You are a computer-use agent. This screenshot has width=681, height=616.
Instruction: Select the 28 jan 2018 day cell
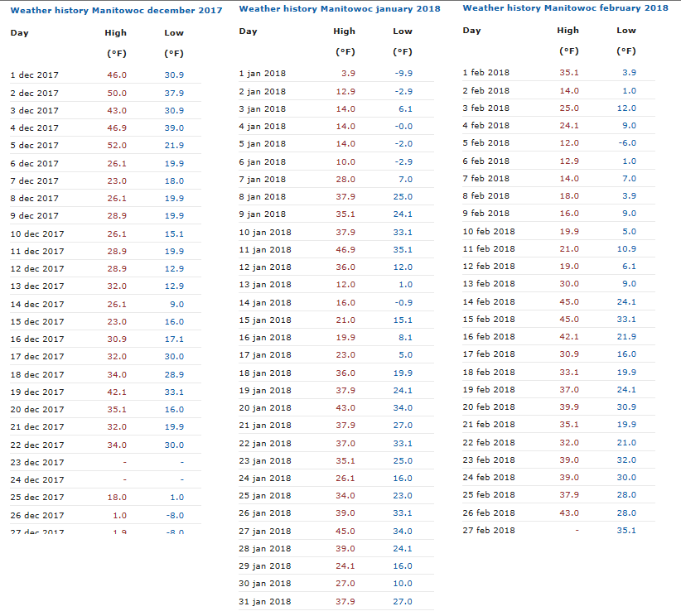[265, 548]
